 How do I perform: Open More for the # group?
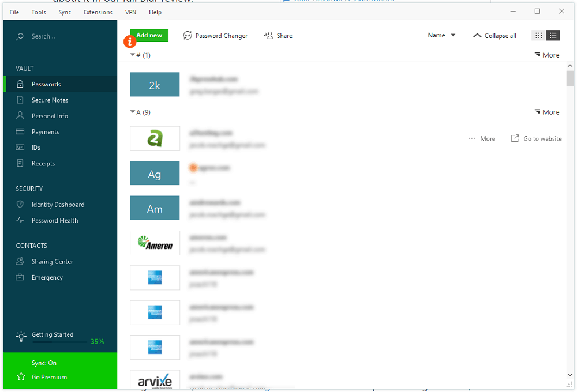click(x=547, y=55)
